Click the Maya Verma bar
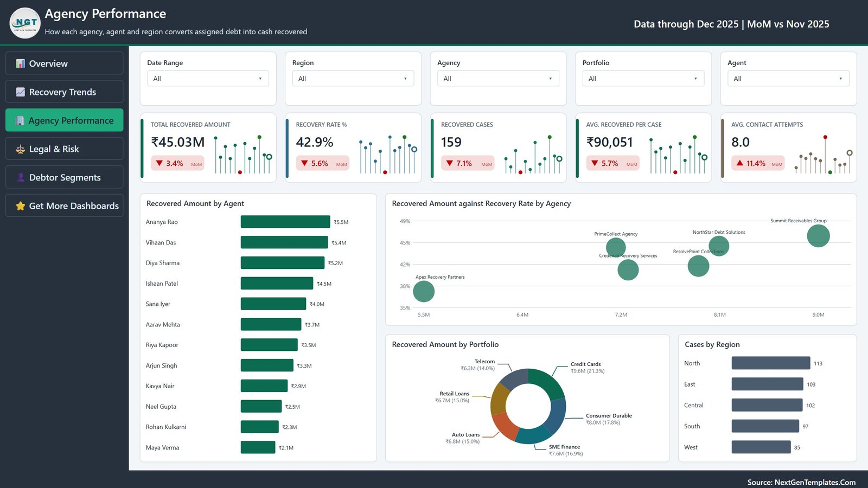 tap(258, 447)
